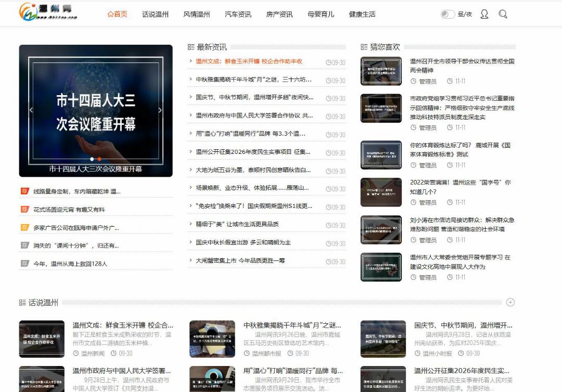Click the orange 荐 badge beside 线路量身定制
The width and height of the screenshot is (562, 392).
tap(24, 191)
